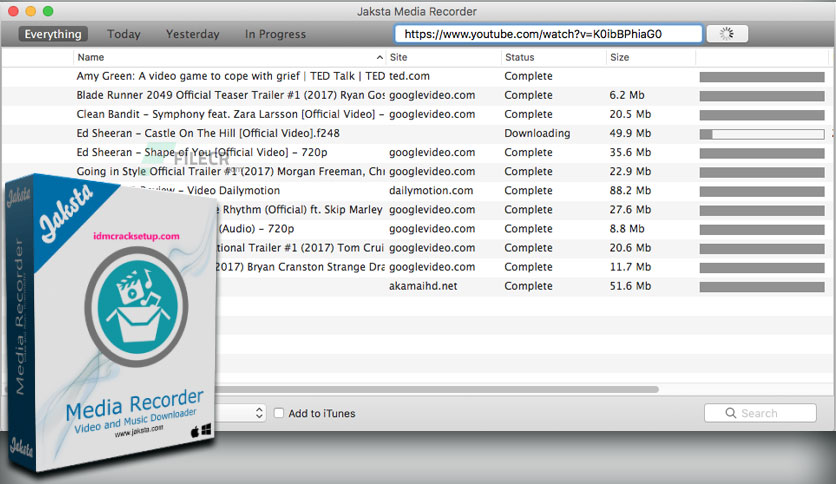Select the Amy Green TED Talk row
Image resolution: width=836 pixels, height=484 pixels.
coord(416,76)
